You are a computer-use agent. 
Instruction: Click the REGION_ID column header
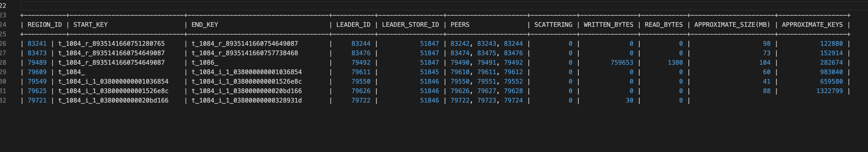[45, 24]
